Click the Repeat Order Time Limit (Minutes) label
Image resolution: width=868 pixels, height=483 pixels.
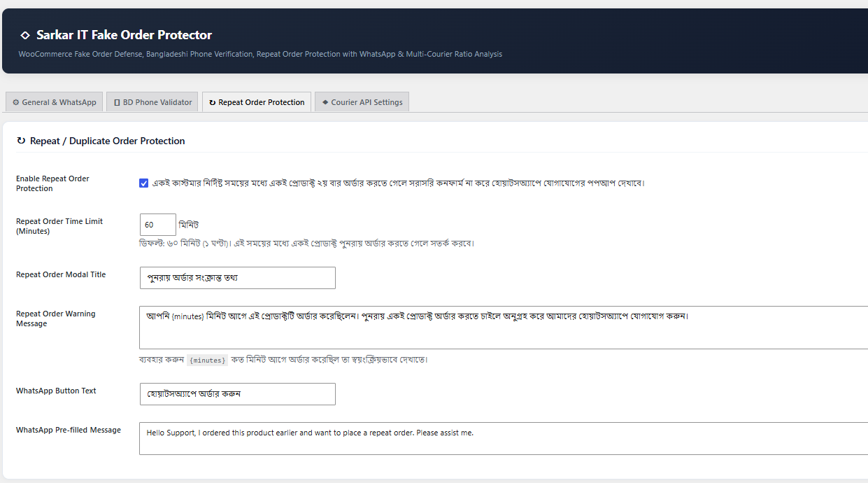[x=59, y=226]
